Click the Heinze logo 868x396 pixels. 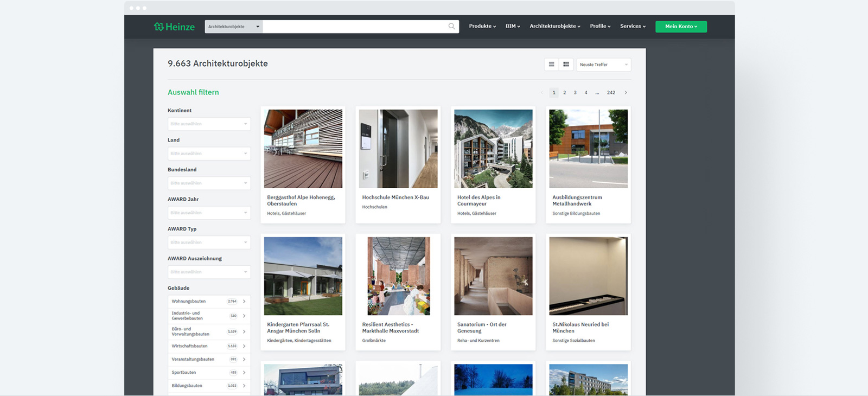pos(174,27)
